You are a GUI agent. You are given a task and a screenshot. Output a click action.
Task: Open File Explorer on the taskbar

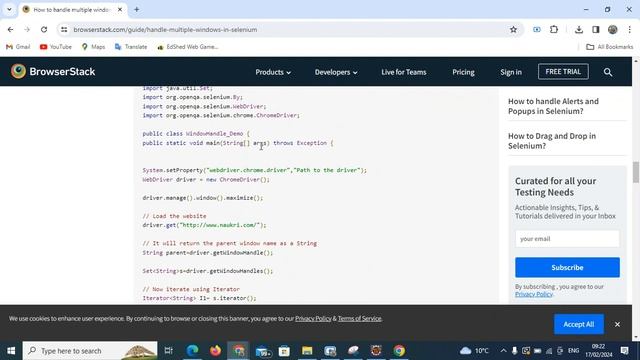click(x=307, y=351)
